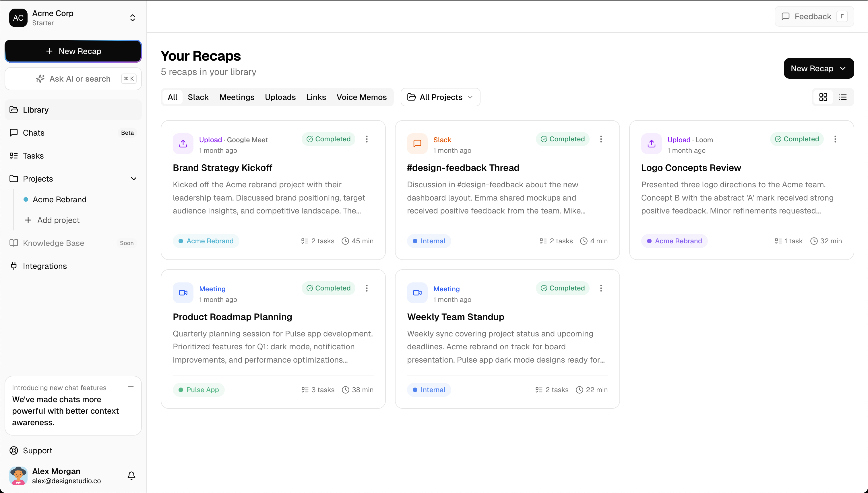Open the Feedback dialog

pos(813,16)
